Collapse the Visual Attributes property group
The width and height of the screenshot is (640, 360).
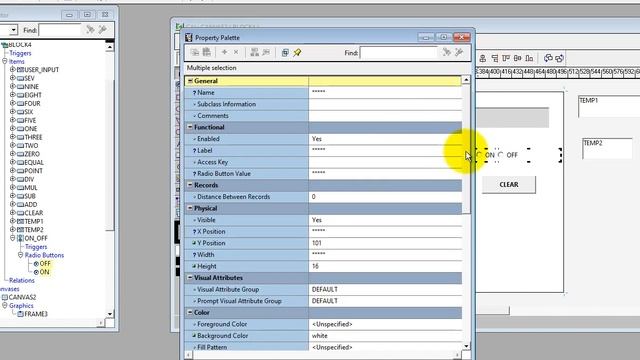coord(190,278)
